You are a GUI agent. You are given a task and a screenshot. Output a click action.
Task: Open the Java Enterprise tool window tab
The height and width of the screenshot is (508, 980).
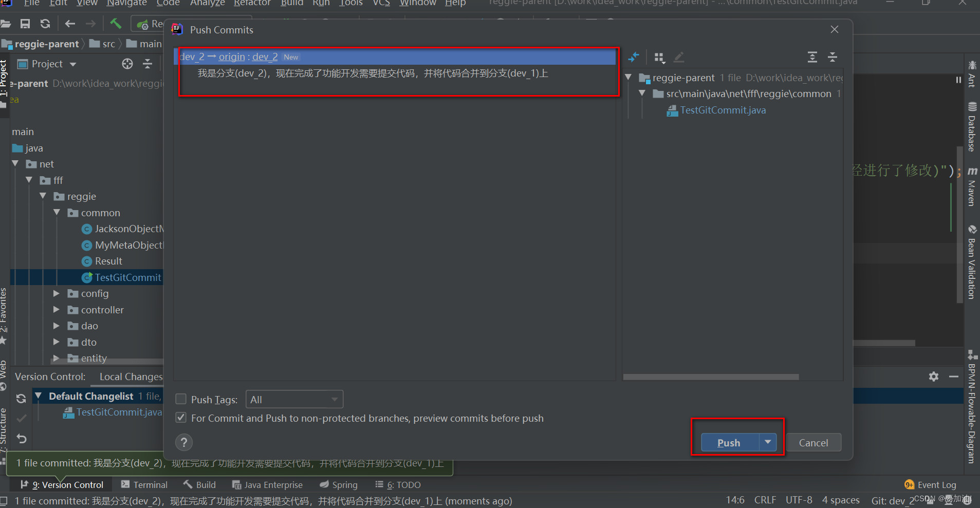[x=267, y=484]
